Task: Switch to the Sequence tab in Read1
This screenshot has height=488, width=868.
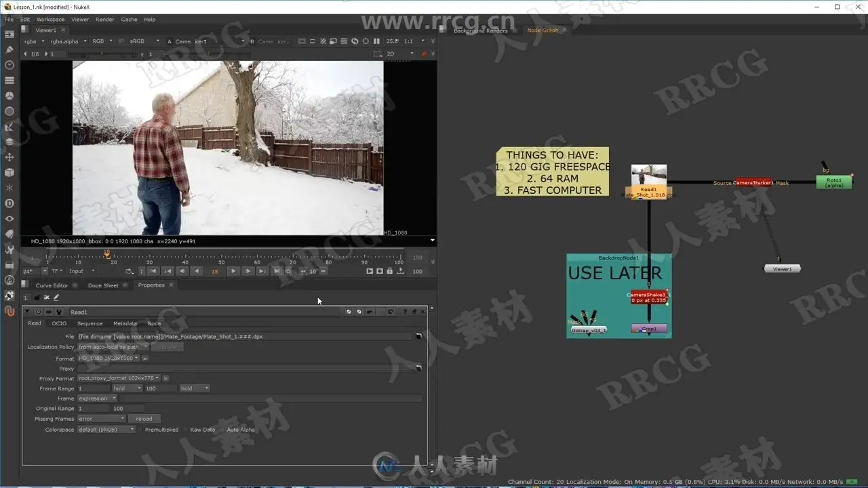Action: [90, 323]
